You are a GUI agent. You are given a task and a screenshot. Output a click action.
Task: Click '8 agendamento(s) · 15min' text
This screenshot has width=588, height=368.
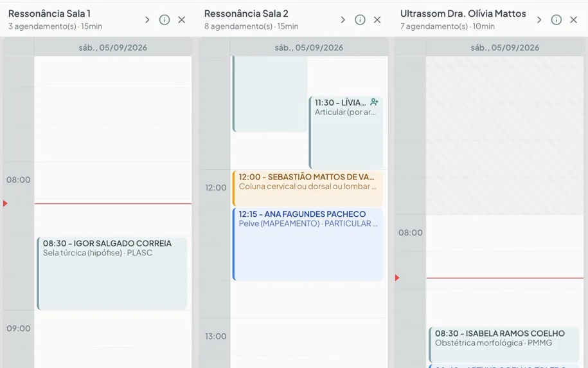(251, 26)
